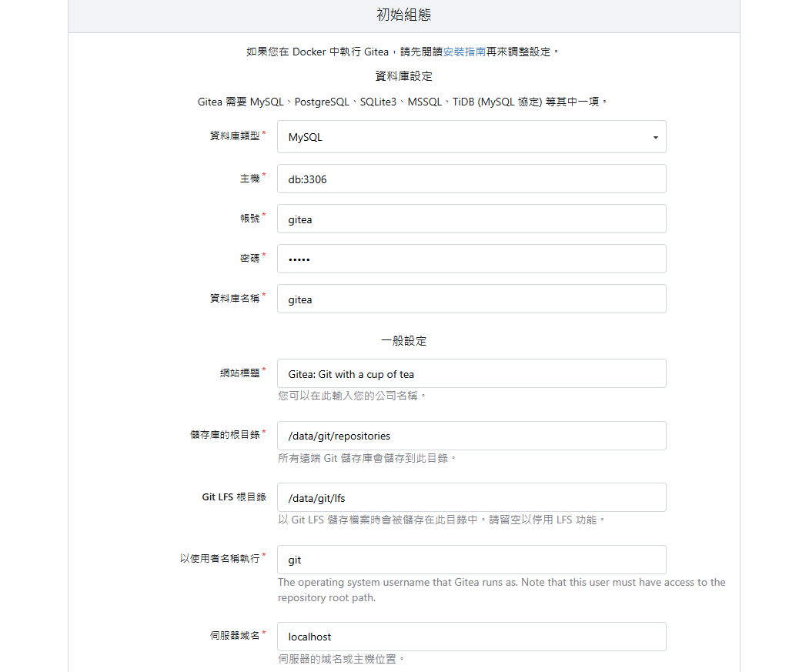Image resolution: width=789 pixels, height=672 pixels.
Task: Click the 伺服器域名 localhost field
Action: (471, 637)
